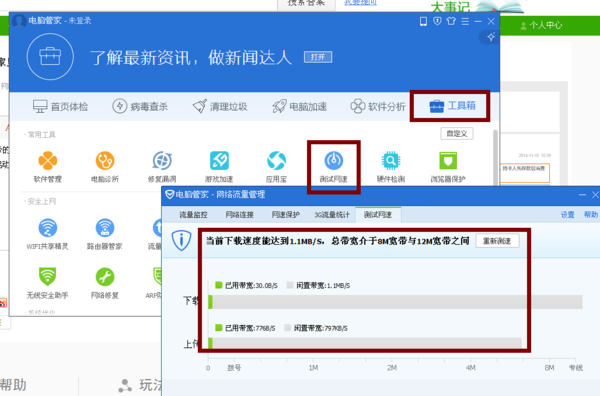
Task: Switch to 清理垃圾 cleanup tab
Action: point(220,106)
